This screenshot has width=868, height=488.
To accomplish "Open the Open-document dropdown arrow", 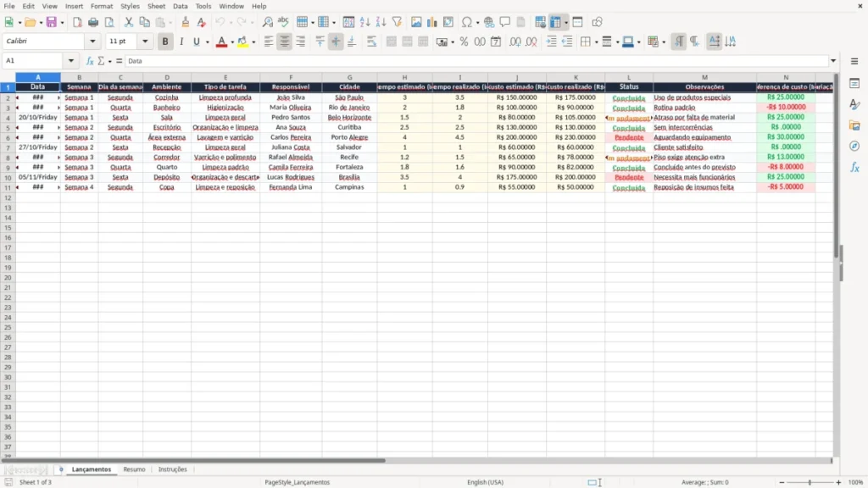I will 41,23.
